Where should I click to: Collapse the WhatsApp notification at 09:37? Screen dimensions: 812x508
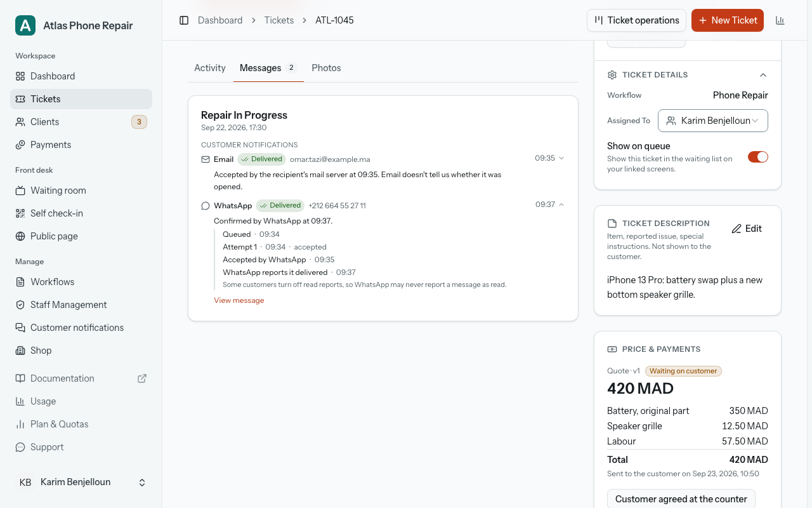coord(549,204)
